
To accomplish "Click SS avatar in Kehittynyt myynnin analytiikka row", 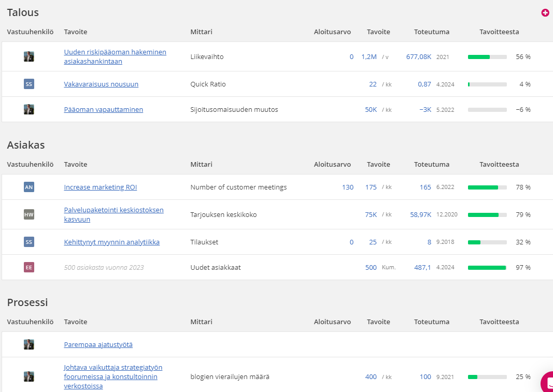I will (x=29, y=242).
